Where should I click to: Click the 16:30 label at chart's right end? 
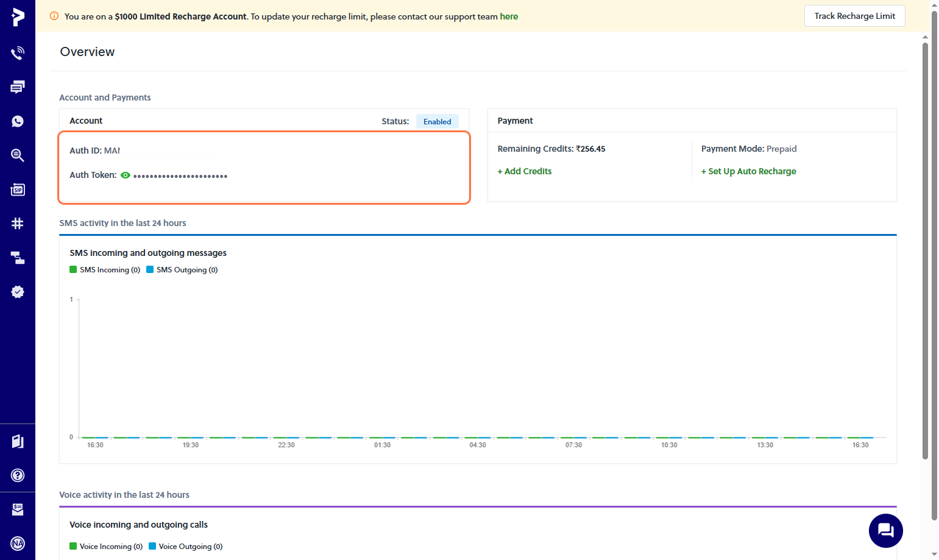pyautogui.click(x=860, y=445)
